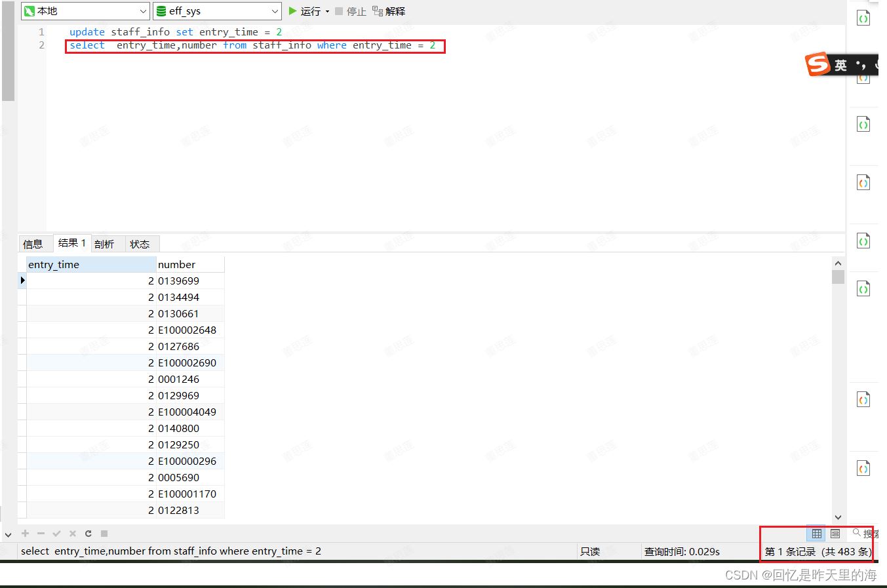Click the refresh results icon
This screenshot has width=887, height=588.
(x=88, y=534)
